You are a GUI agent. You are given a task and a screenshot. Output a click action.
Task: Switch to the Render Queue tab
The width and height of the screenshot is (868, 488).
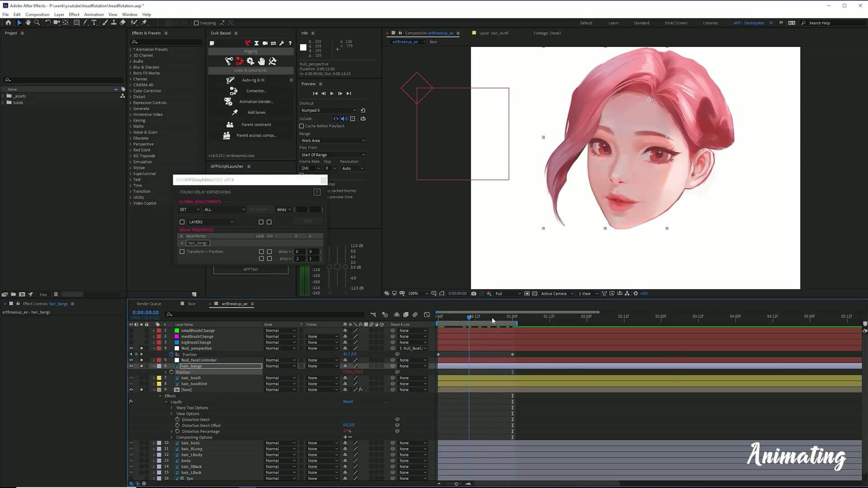149,304
